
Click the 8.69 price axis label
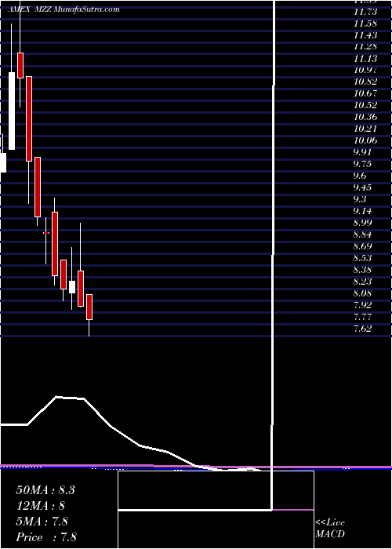point(362,246)
